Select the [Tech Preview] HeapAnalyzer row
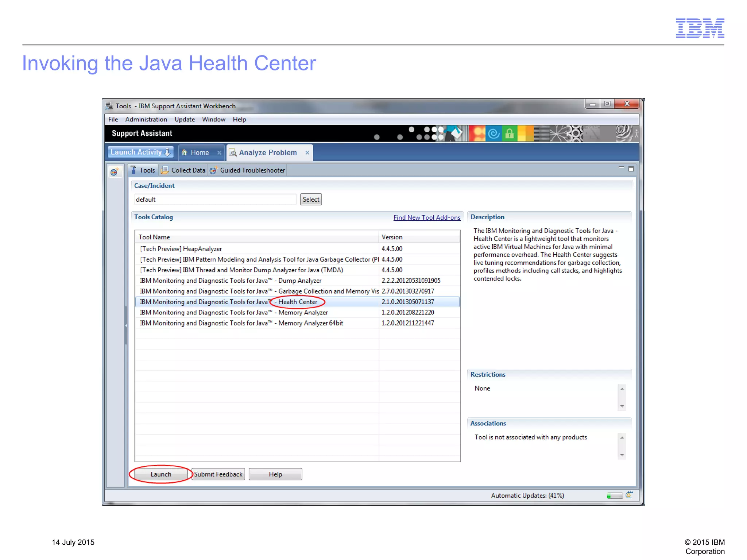Viewport: 747px width, 560px height. coord(297,249)
